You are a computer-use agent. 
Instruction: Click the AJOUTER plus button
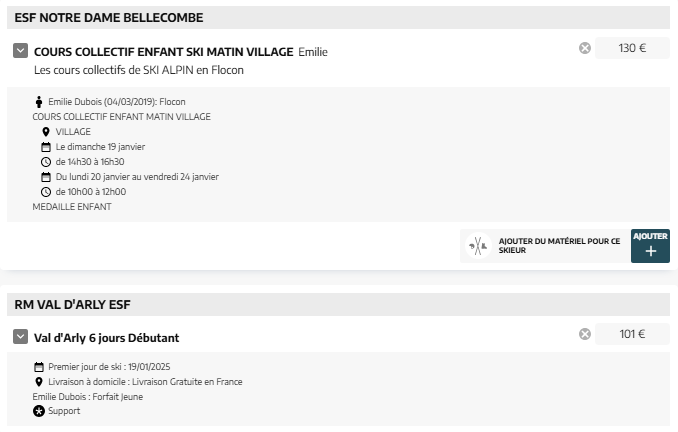point(650,246)
